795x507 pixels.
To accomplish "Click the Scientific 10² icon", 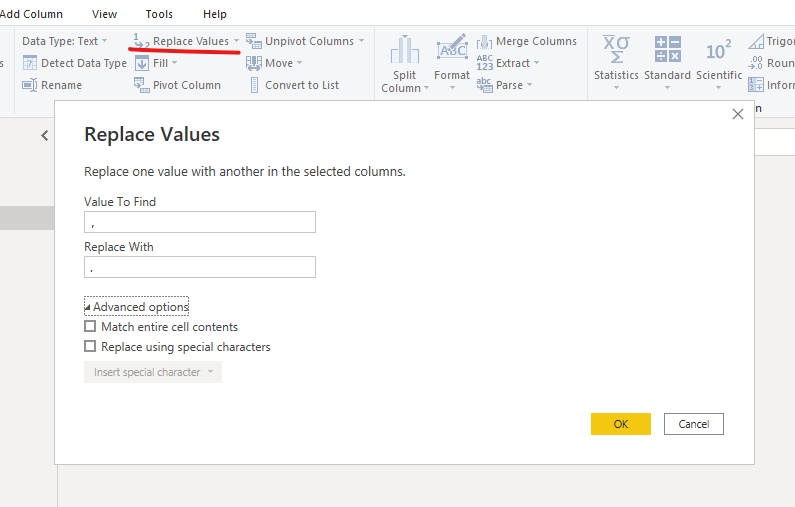I will tap(718, 50).
